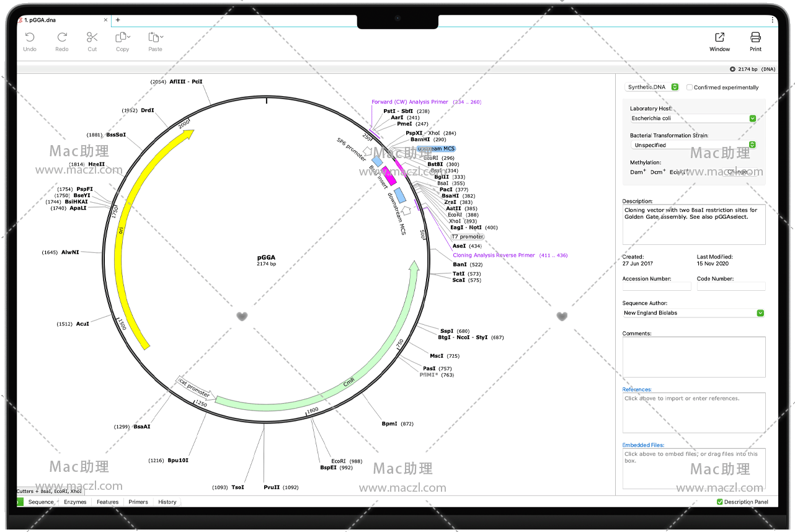Enable the Confirmed experimentally checkbox
795x532 pixels.
[690, 87]
